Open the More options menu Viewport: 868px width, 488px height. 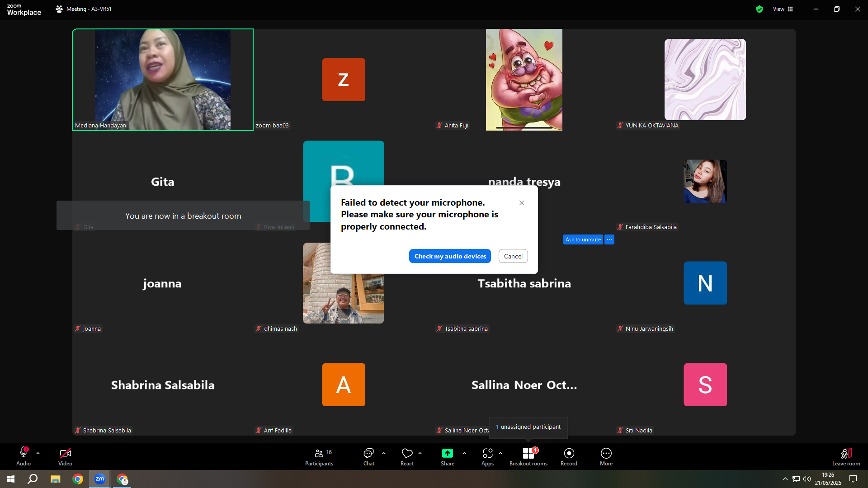coord(606,456)
